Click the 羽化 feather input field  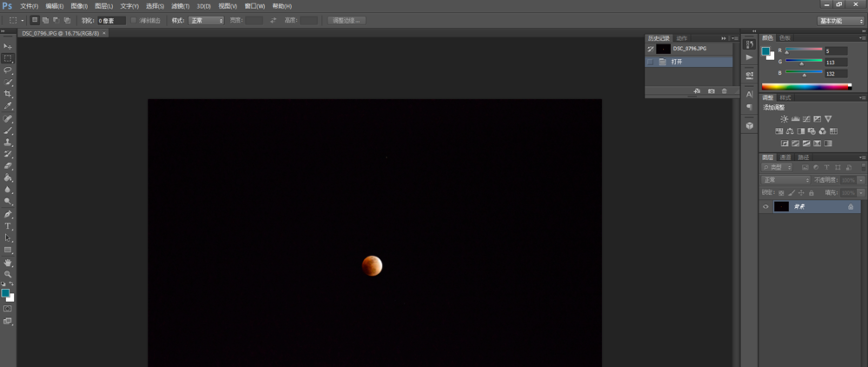coord(110,20)
